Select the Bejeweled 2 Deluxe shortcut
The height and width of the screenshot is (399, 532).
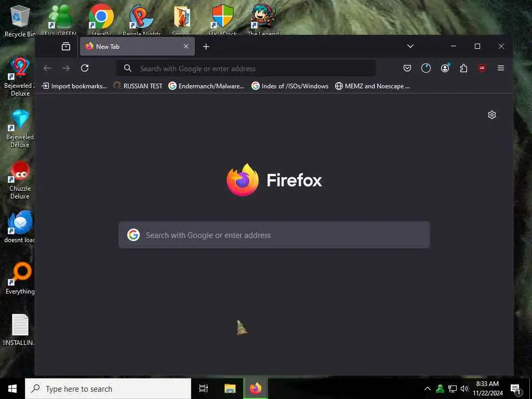pos(20,77)
